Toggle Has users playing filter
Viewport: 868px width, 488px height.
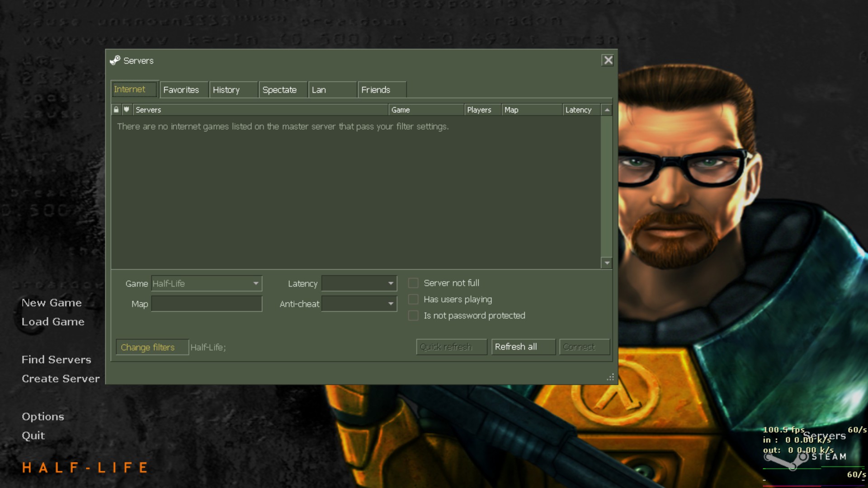pos(413,300)
